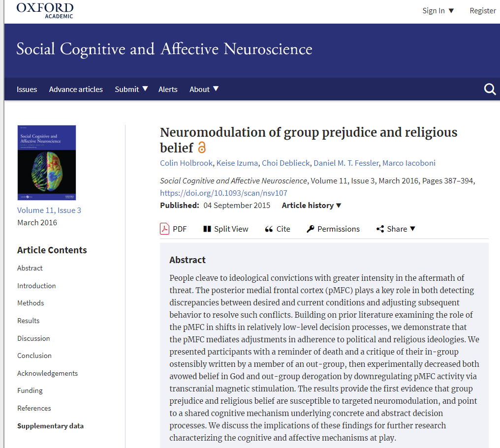Open Advance articles in navigation bar
500x448 pixels.
pos(76,90)
